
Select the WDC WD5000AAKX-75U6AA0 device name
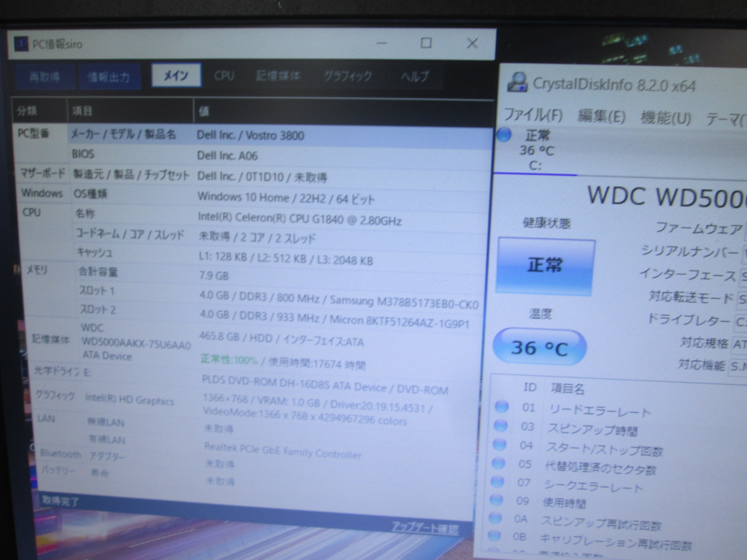point(135,342)
